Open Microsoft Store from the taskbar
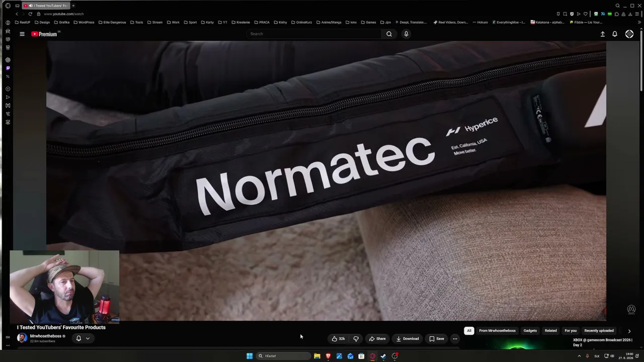Screen dimensions: 644x362 point(361,356)
